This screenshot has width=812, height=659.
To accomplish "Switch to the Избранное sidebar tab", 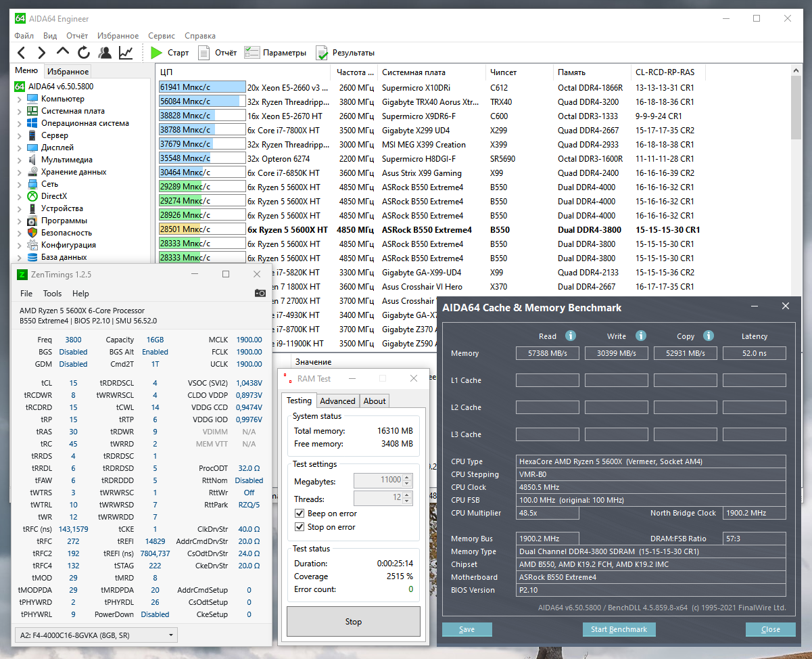I will tap(68, 71).
